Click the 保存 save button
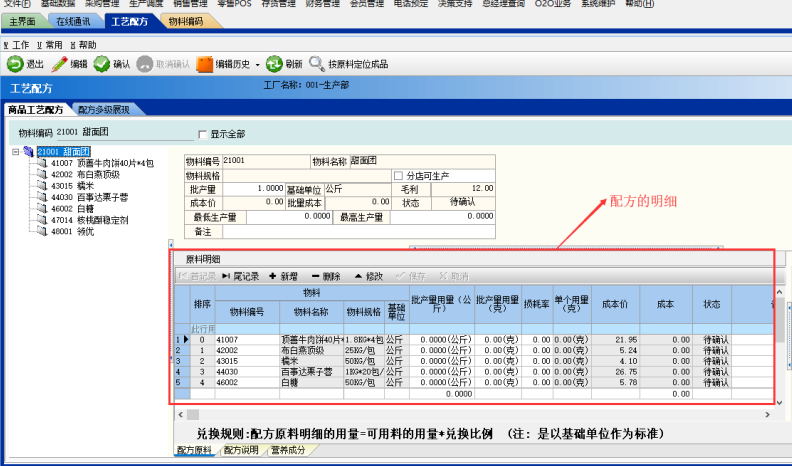Image resolution: width=792 pixels, height=466 pixels. 411,276
